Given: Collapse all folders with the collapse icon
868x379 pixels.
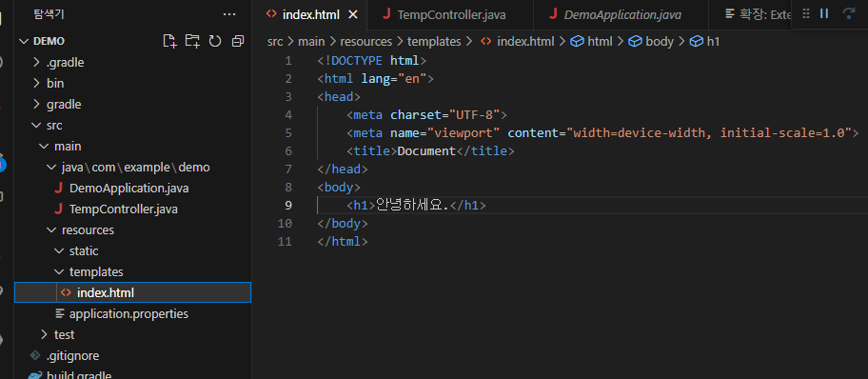Looking at the screenshot, I should [x=238, y=41].
